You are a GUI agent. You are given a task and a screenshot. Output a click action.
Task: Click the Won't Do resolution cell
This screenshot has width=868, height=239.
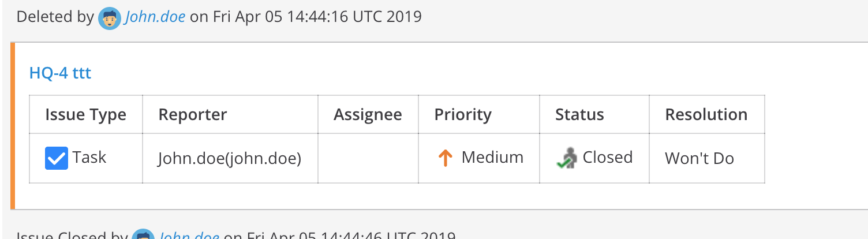click(699, 158)
